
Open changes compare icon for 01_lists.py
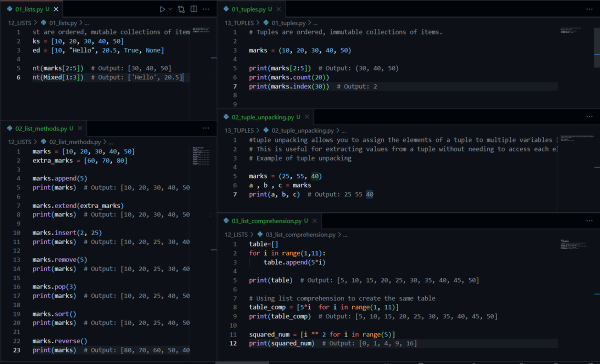point(181,9)
